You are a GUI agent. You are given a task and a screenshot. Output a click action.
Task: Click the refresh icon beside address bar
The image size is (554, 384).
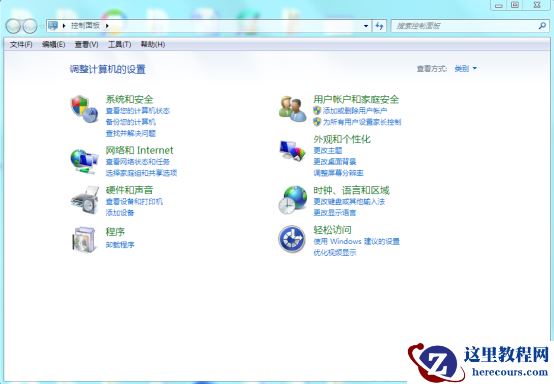tap(379, 26)
